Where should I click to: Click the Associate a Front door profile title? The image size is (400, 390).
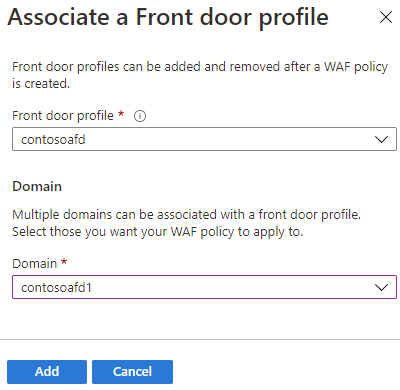click(x=168, y=18)
